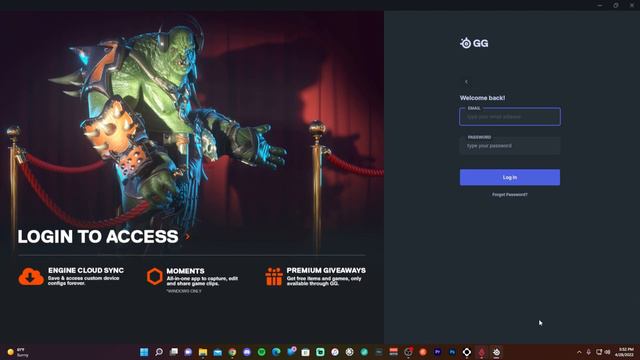640x360 pixels.
Task: Open Microsoft Edge from the taskbar
Action: pos(276,352)
